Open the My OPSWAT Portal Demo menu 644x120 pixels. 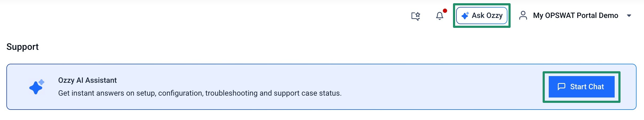pos(575,16)
